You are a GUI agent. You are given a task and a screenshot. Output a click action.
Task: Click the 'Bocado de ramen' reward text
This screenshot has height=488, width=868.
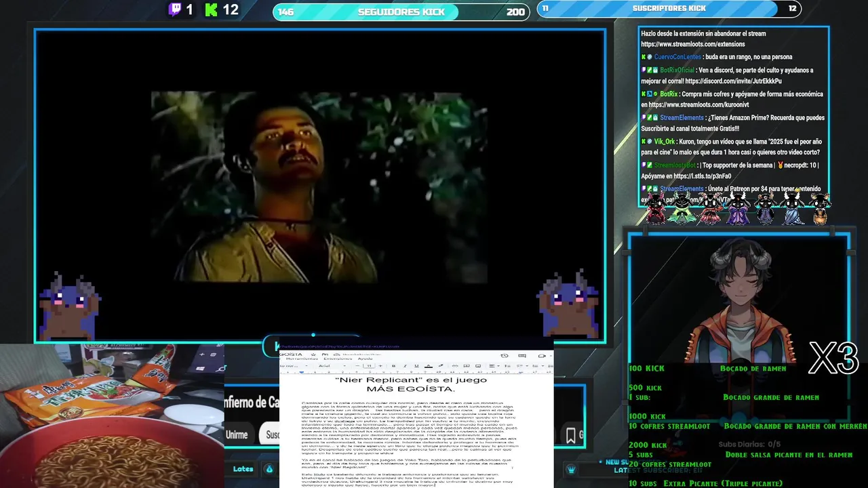click(753, 368)
